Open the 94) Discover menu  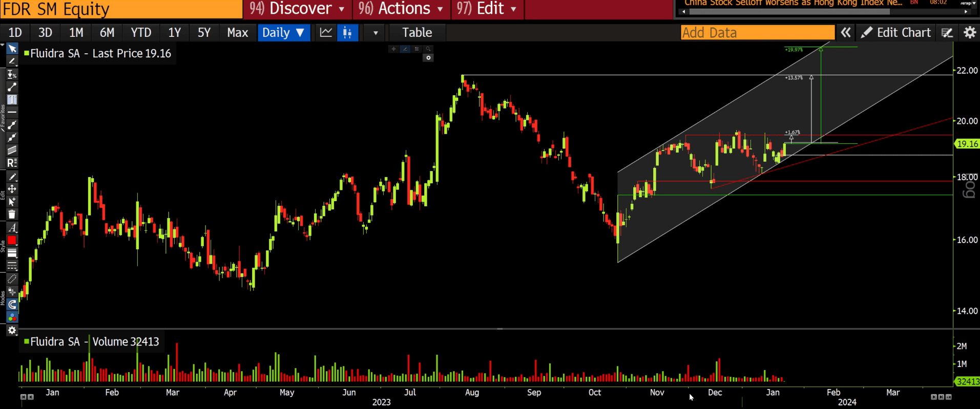tap(297, 9)
